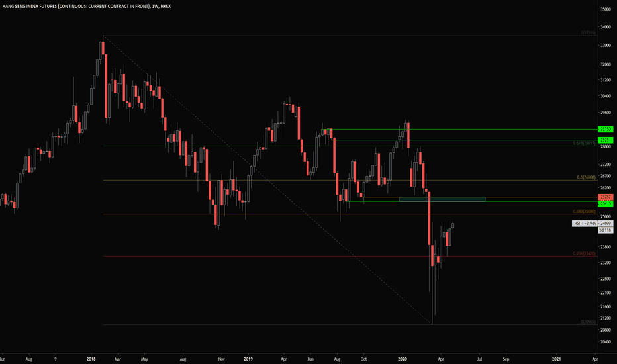The height and width of the screenshot is (364, 617).
Task: Click the 31200 price axis tick
Action: point(605,80)
